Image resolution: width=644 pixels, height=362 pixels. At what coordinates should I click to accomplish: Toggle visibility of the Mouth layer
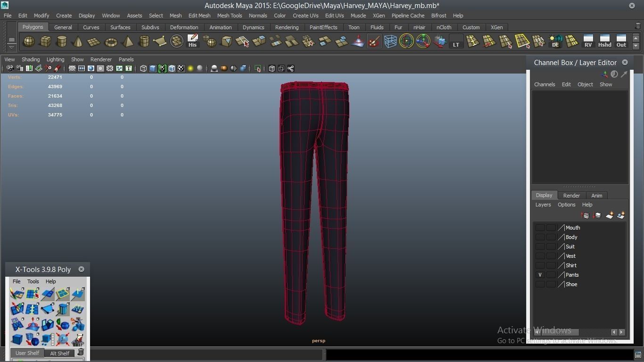click(x=540, y=228)
